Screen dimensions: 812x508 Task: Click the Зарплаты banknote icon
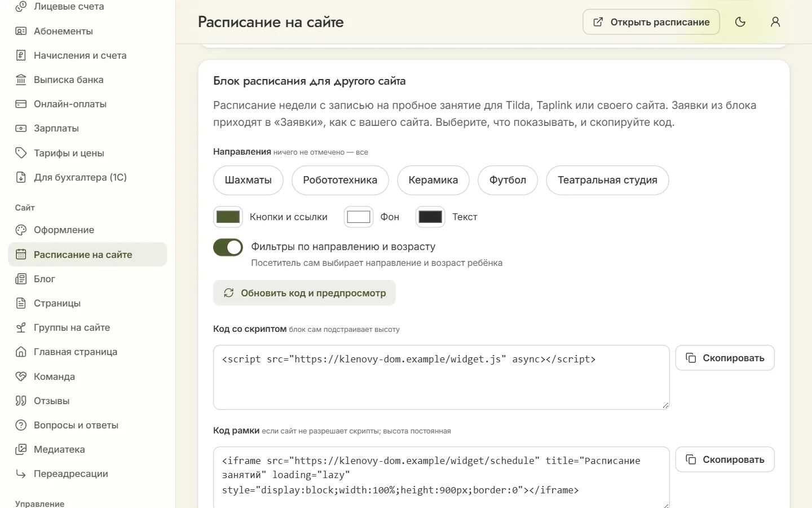pos(21,128)
